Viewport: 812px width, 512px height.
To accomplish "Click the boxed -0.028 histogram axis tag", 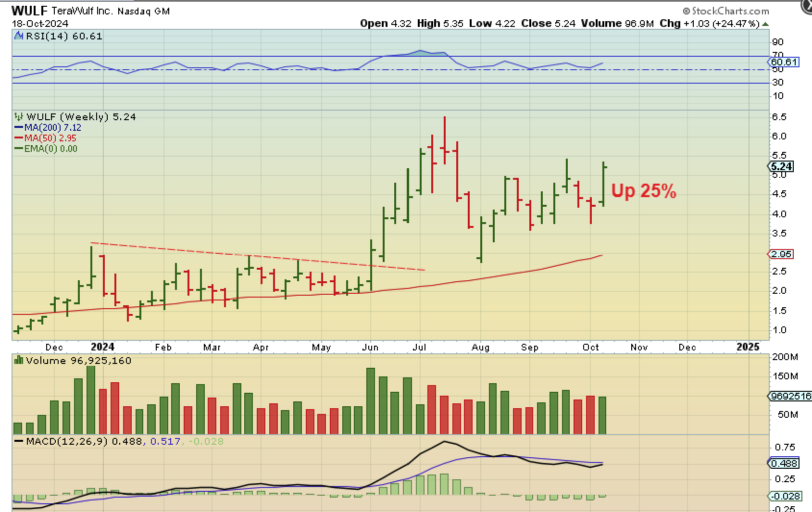I will tap(786, 496).
